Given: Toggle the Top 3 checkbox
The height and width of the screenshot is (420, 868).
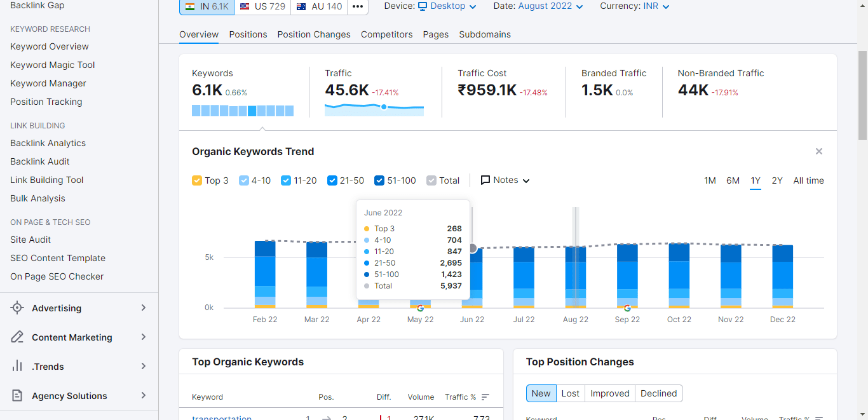Looking at the screenshot, I should [x=197, y=180].
